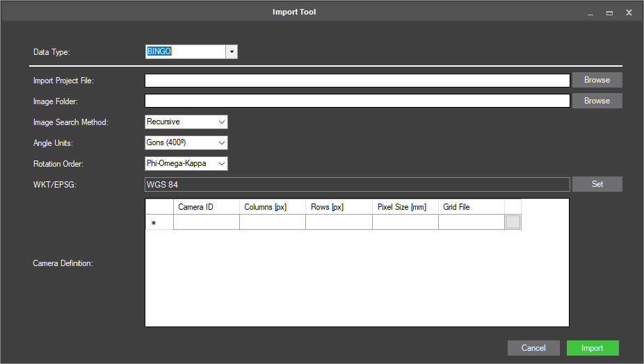Viewport: 644px width, 364px height.
Task: Browse for Import Project File
Action: (597, 80)
